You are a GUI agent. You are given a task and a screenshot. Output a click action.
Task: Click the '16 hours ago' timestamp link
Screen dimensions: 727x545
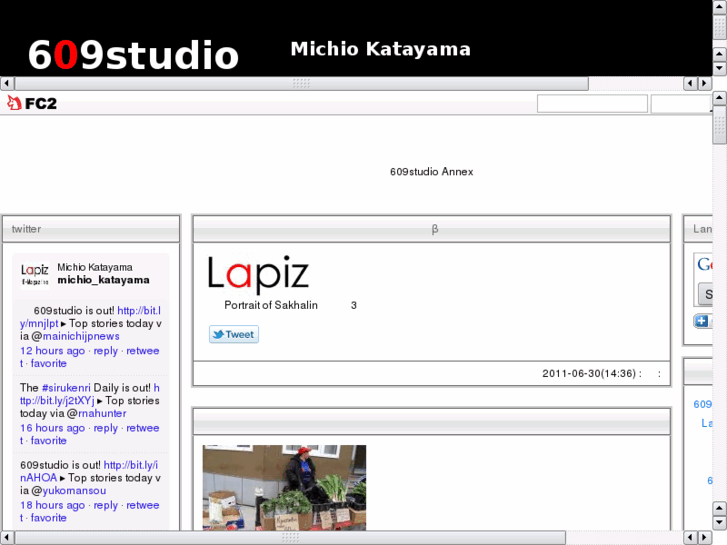tap(52, 428)
